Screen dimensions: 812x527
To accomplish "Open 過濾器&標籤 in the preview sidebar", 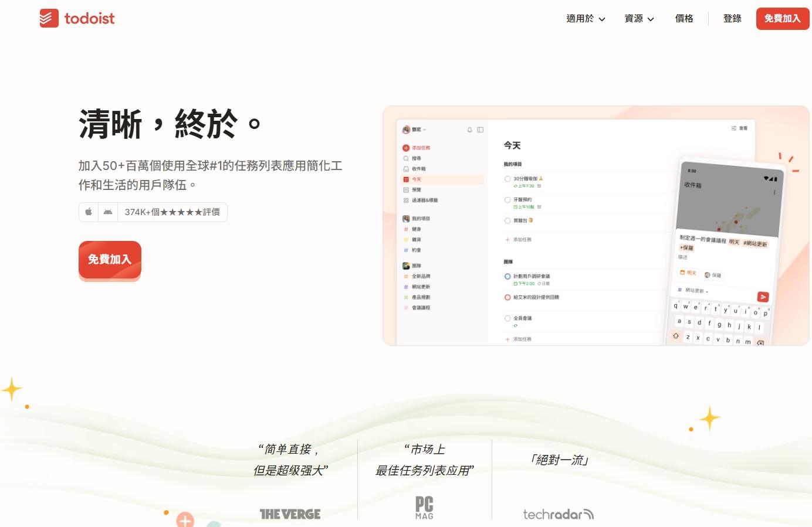I will coord(420,200).
